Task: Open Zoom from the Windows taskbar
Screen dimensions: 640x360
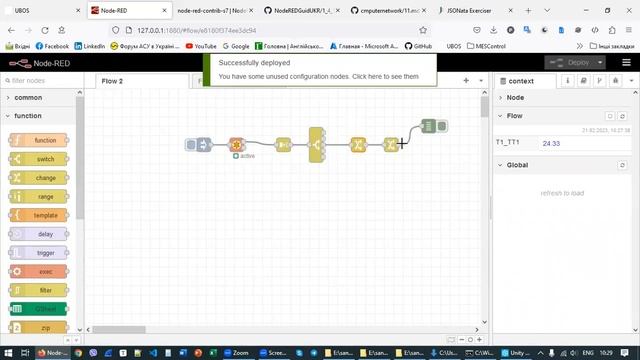Action: click(237, 353)
